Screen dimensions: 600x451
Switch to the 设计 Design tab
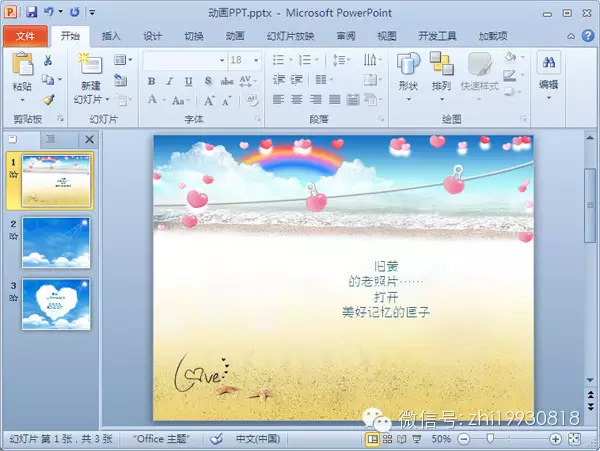[x=153, y=36]
